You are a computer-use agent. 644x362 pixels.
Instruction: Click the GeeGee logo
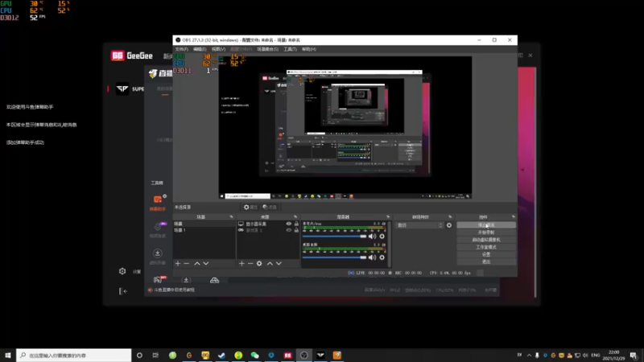click(x=131, y=56)
